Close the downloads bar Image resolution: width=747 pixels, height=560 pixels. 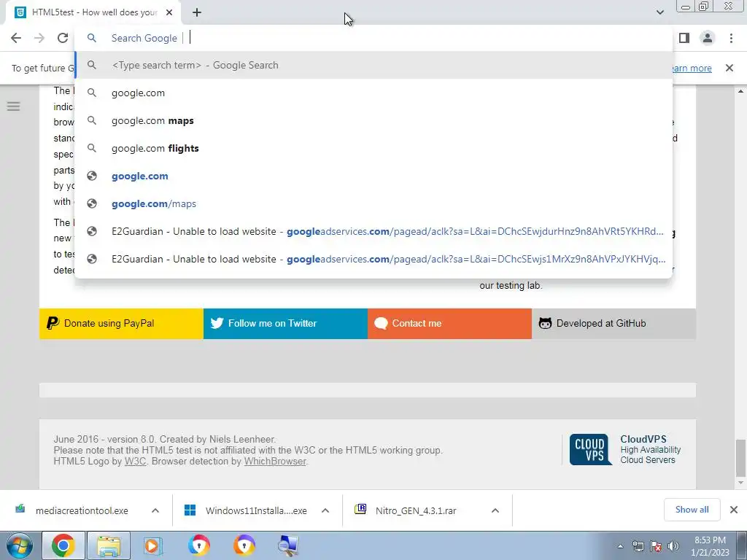[734, 510]
